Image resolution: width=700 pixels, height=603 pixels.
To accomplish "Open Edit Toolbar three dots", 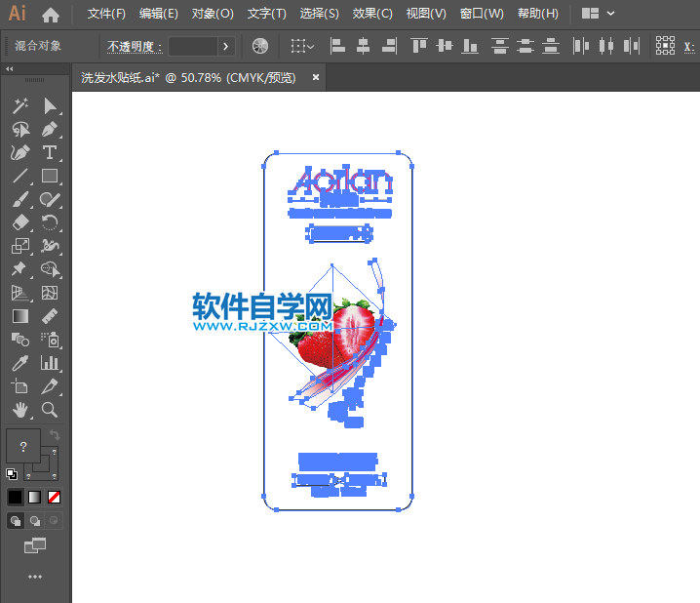I will point(35,577).
